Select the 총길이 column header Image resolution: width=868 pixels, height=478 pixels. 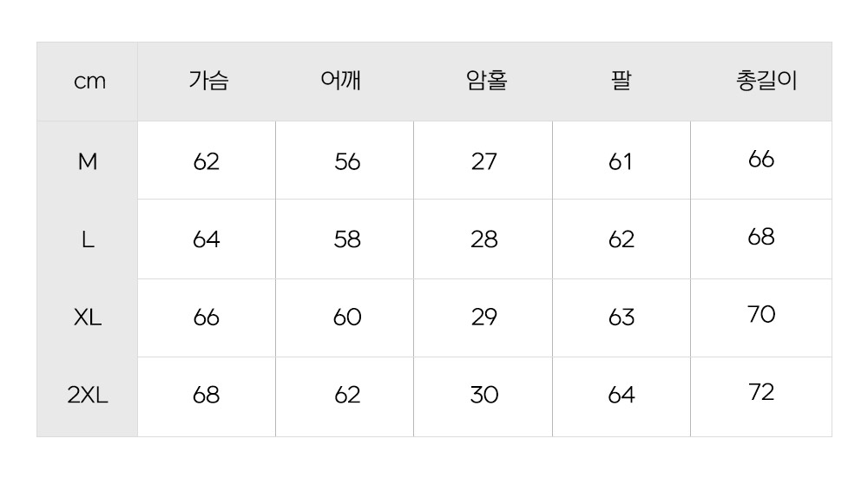click(x=766, y=81)
